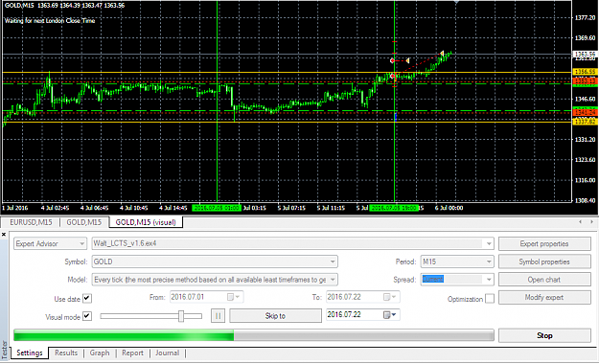Open the Skip to date calendar picker

390,315
